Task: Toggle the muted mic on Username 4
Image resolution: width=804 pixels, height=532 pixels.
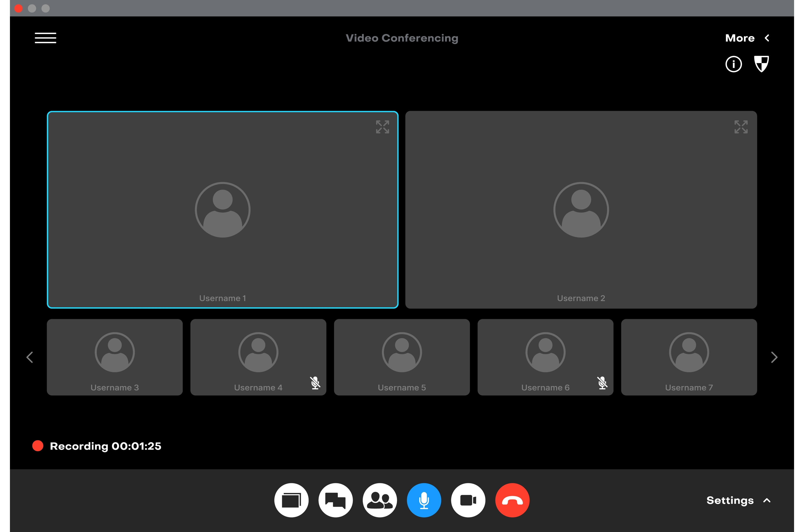Action: [x=315, y=383]
